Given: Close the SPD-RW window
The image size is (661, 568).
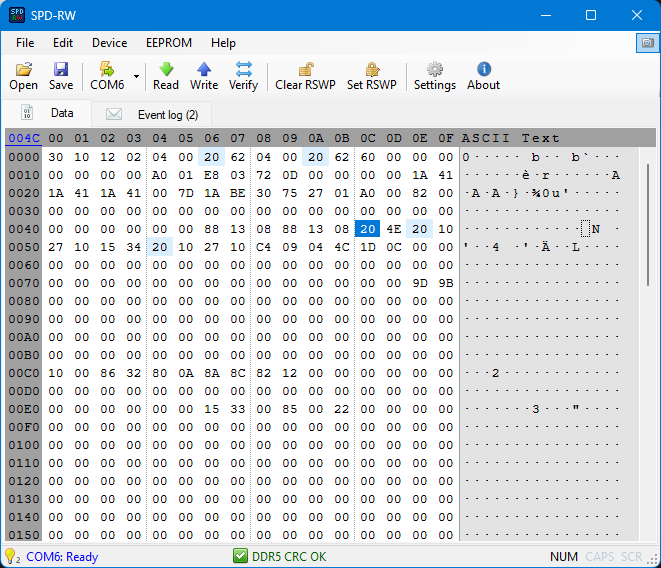Looking at the screenshot, I should click(x=637, y=15).
